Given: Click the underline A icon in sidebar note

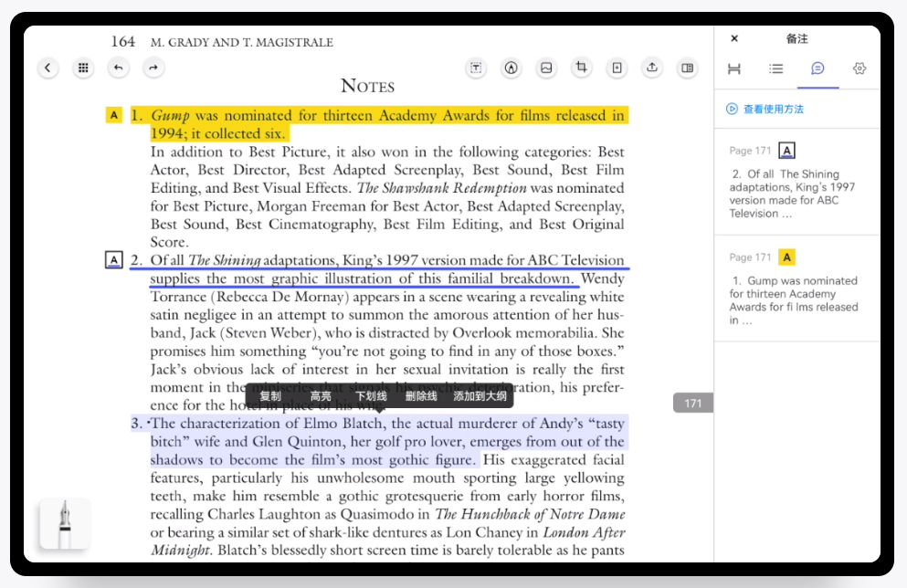Looking at the screenshot, I should click(x=786, y=151).
